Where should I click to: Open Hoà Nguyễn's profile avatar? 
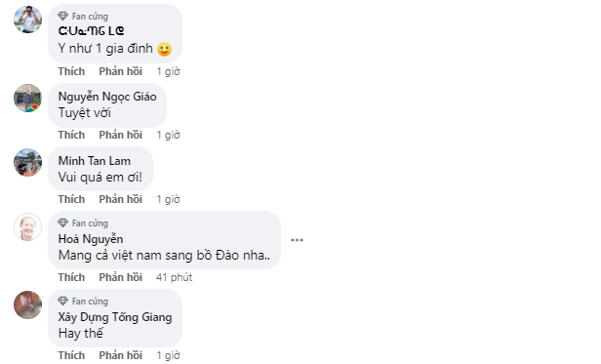coord(27,227)
